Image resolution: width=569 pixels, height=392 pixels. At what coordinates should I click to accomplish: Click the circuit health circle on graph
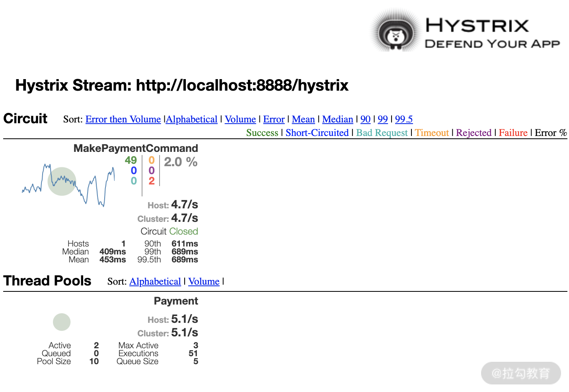pyautogui.click(x=62, y=181)
